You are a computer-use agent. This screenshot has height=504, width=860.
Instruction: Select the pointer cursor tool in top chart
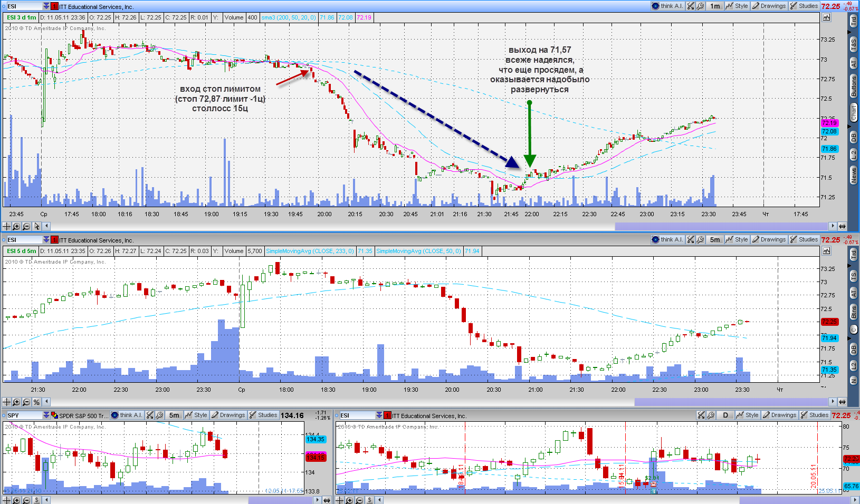(x=37, y=226)
